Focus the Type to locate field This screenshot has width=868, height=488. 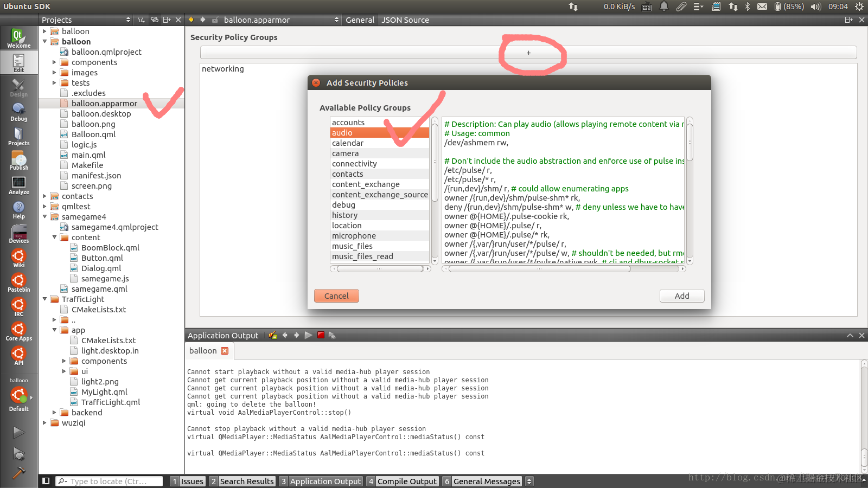point(109,481)
